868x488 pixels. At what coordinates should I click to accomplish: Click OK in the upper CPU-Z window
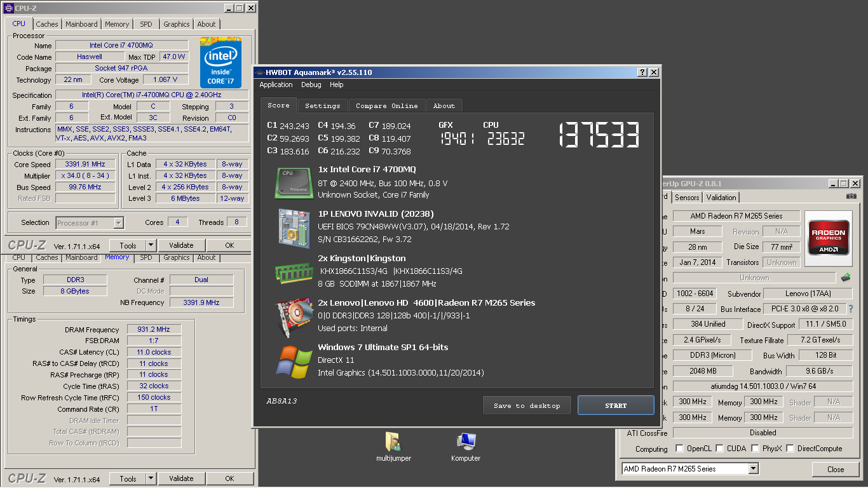(229, 245)
